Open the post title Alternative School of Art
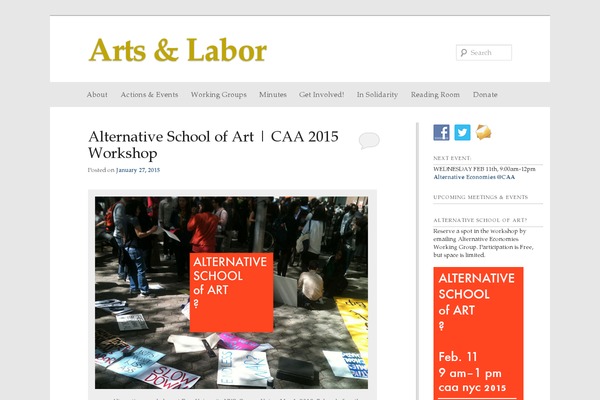The width and height of the screenshot is (600, 400). [213, 145]
